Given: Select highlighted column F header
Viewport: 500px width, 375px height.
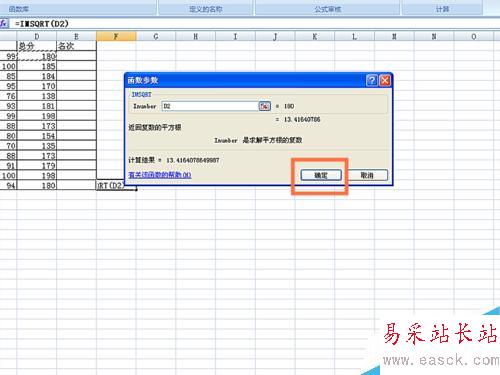Looking at the screenshot, I should point(116,36).
